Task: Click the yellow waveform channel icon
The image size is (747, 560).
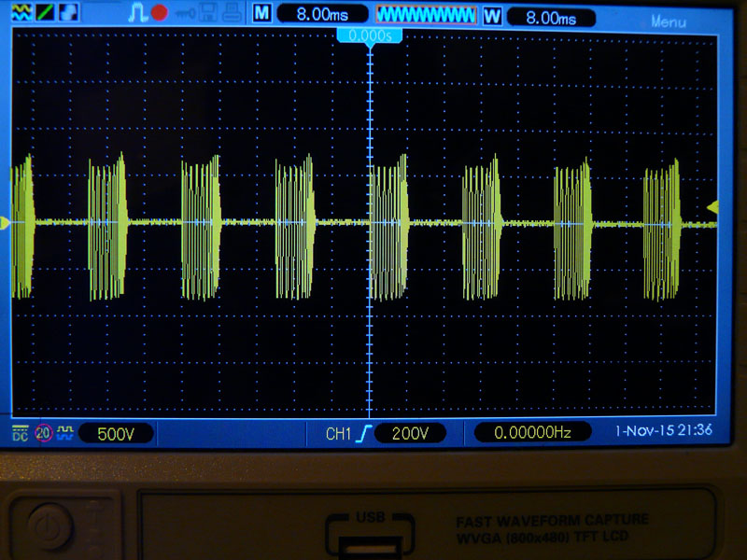Action: (x=21, y=12)
